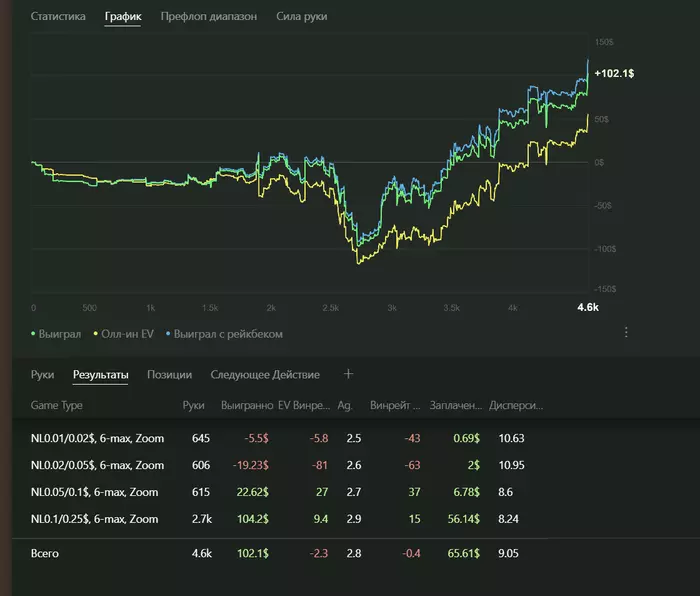Click the 606 hands count cell
The width and height of the screenshot is (700, 596).
[x=201, y=465]
